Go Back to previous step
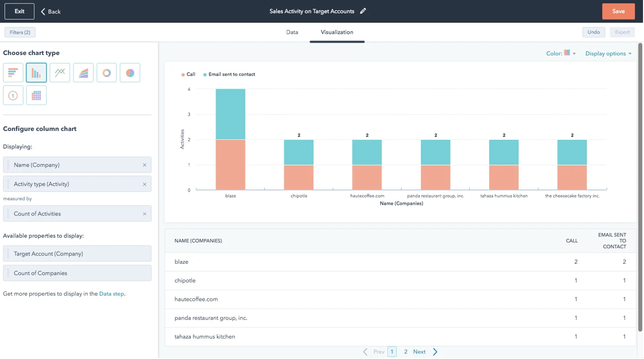 pyautogui.click(x=51, y=11)
